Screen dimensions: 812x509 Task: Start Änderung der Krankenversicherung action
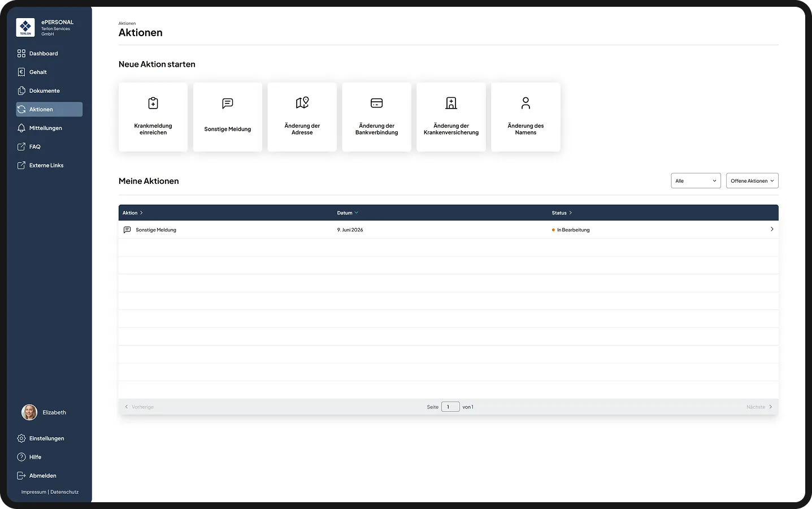451,117
